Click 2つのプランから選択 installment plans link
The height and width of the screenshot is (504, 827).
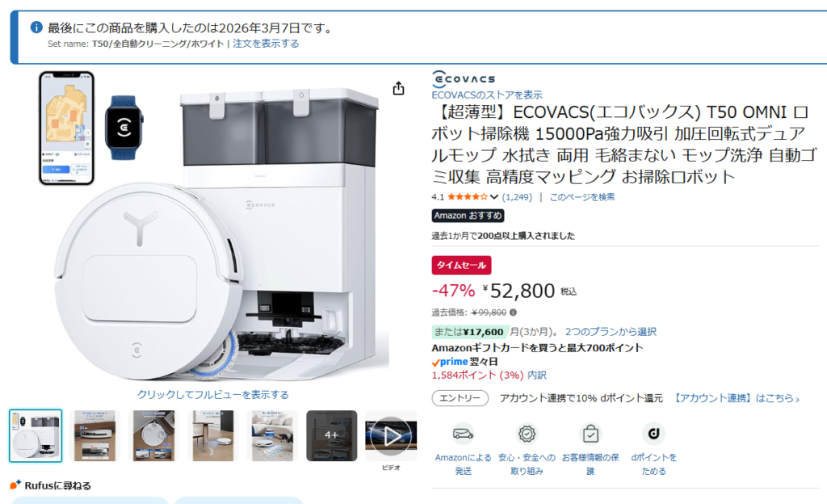[x=611, y=332]
